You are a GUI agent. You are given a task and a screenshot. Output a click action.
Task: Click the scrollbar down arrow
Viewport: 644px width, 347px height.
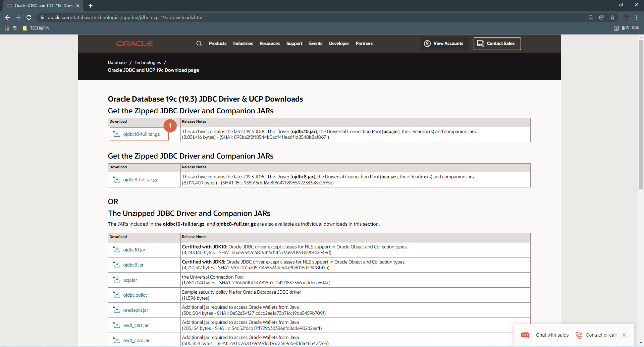641,343
